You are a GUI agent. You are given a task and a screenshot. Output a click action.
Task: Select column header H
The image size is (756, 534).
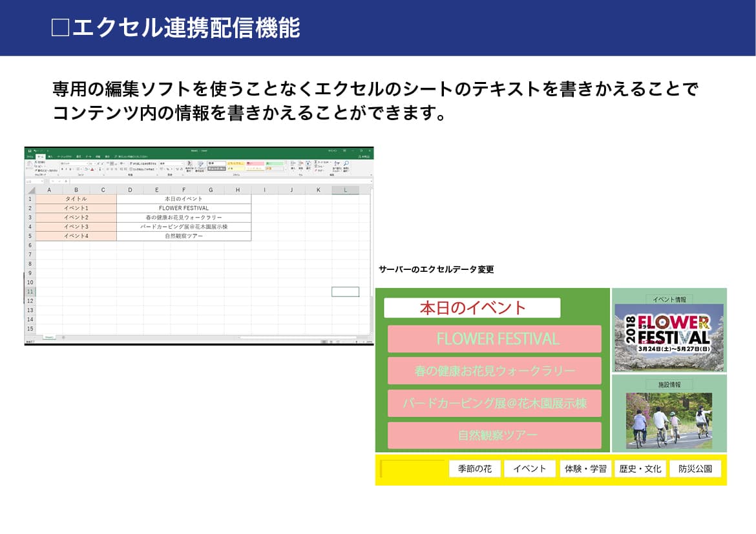(x=238, y=190)
